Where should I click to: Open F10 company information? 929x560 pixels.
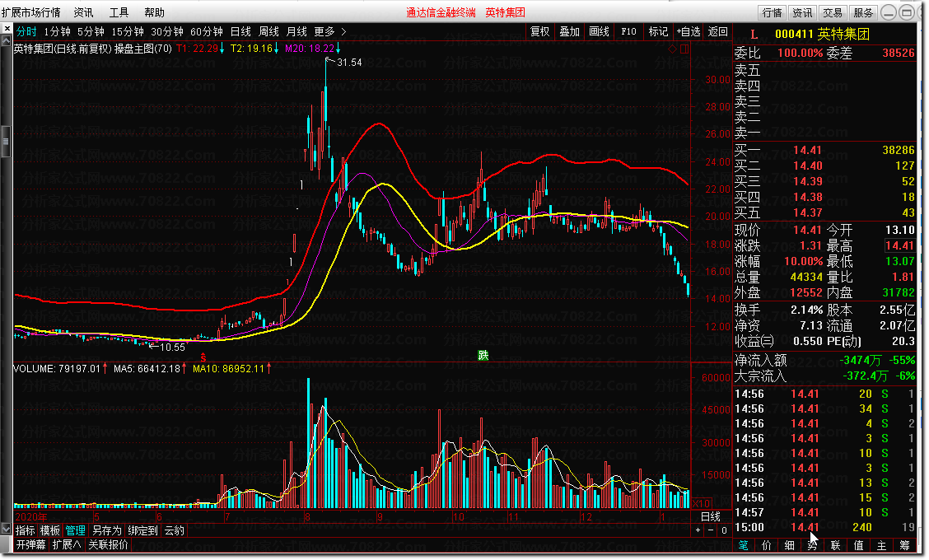(628, 31)
